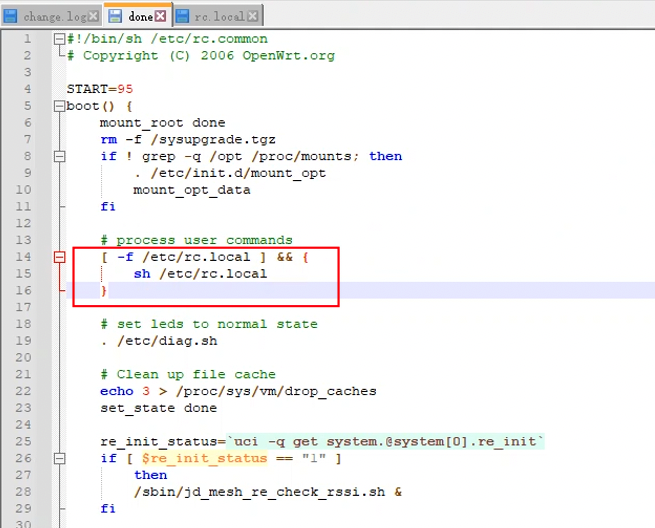Image resolution: width=655 pixels, height=528 pixels.
Task: Switch to the change.log tab
Action: point(54,16)
